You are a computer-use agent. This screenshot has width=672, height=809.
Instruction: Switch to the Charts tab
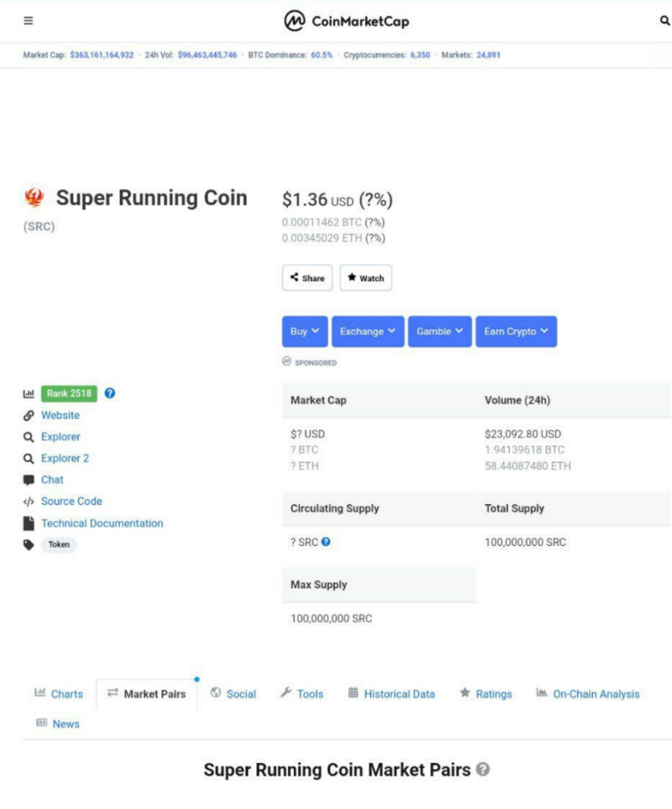click(59, 694)
